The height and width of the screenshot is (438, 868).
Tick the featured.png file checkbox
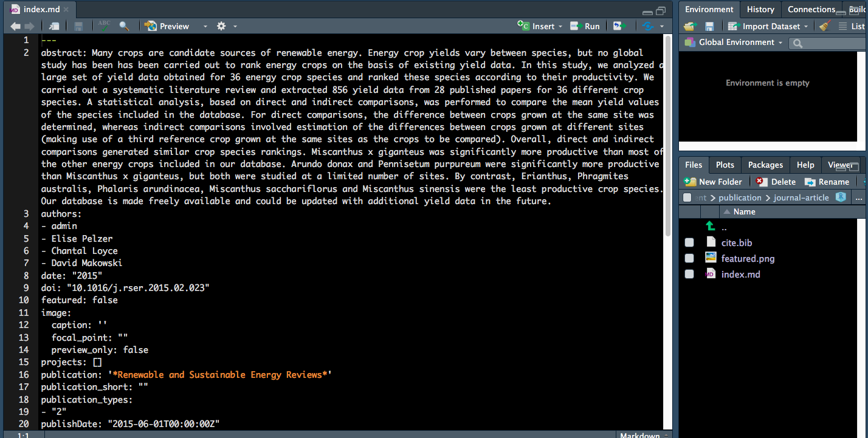click(x=689, y=258)
